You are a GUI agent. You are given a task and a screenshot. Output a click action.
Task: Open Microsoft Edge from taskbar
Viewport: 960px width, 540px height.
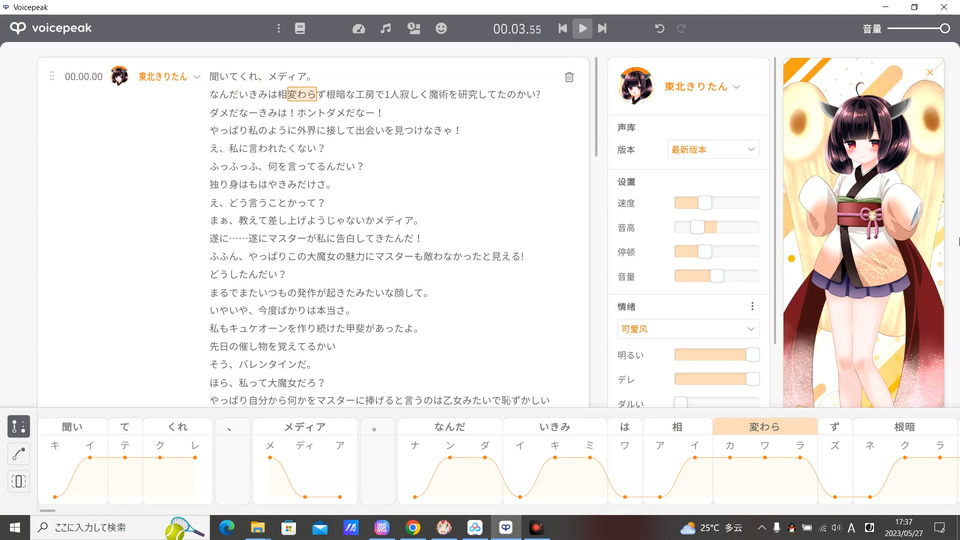coord(227,528)
